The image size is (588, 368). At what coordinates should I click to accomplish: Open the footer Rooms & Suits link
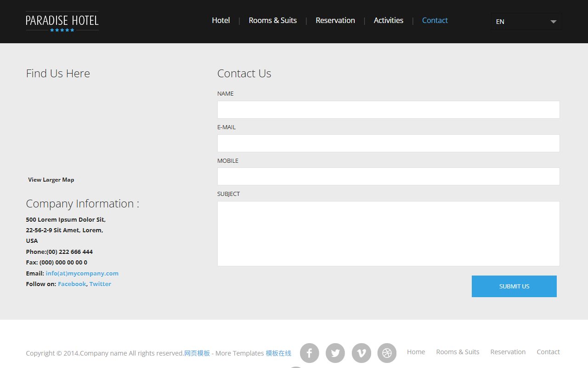(458, 352)
